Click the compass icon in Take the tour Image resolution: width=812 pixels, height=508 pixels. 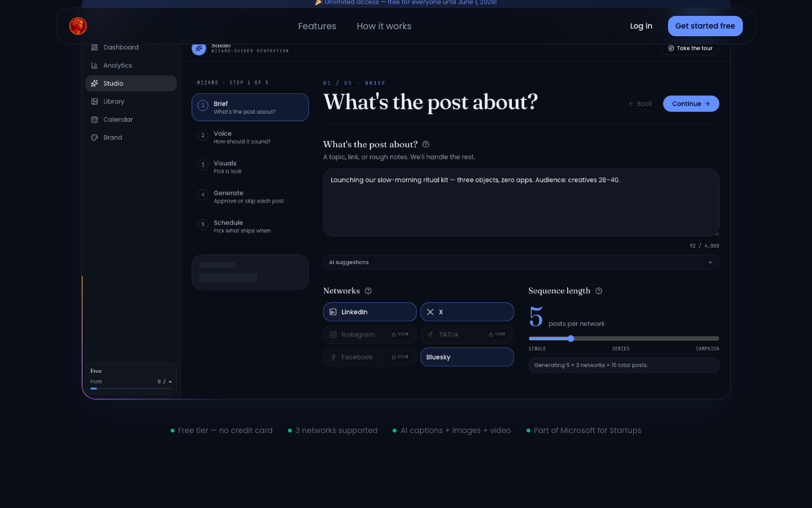click(x=671, y=48)
